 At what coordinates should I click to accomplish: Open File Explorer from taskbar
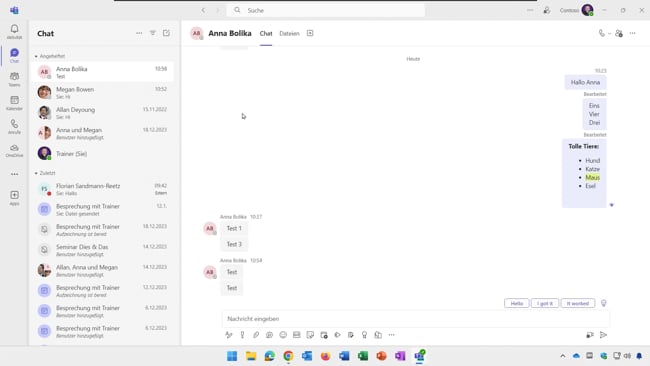pos(251,356)
